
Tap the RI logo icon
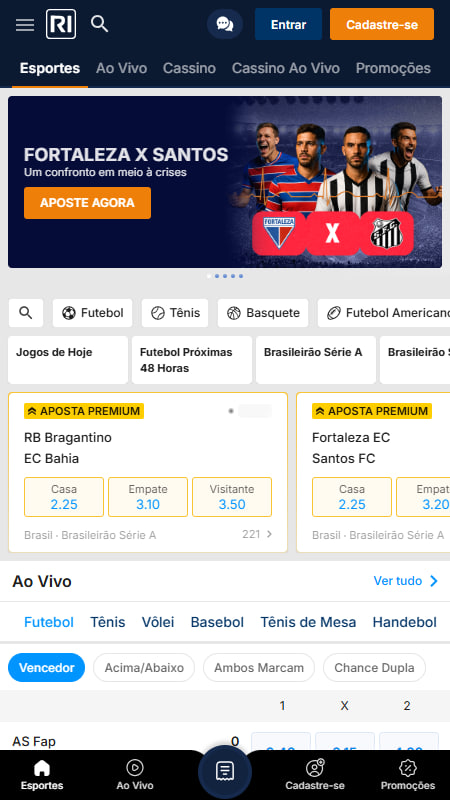coord(61,24)
